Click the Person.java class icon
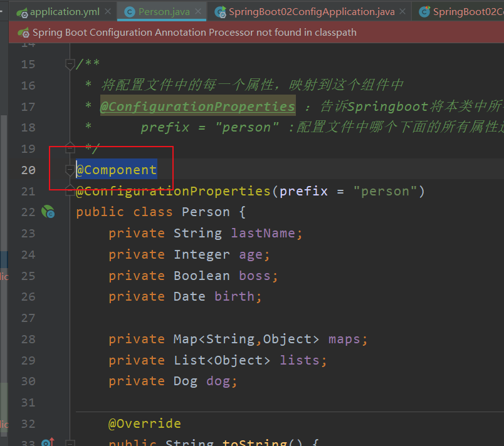The height and width of the screenshot is (446, 504). coord(130,12)
